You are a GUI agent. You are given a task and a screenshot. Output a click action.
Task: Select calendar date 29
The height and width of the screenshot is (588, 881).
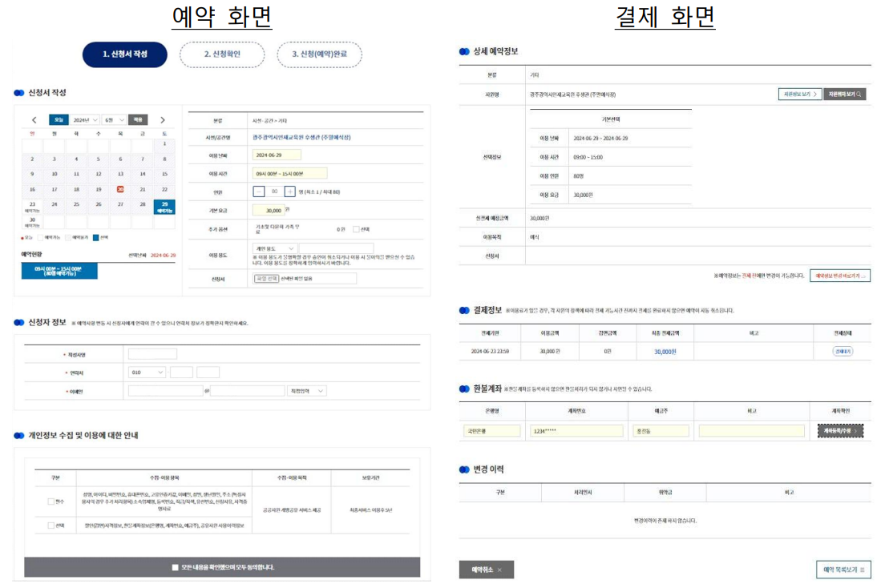(x=164, y=207)
